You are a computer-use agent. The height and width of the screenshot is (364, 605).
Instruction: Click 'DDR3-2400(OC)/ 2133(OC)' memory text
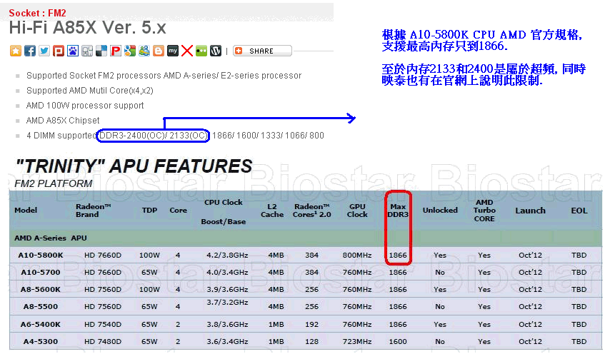(153, 136)
